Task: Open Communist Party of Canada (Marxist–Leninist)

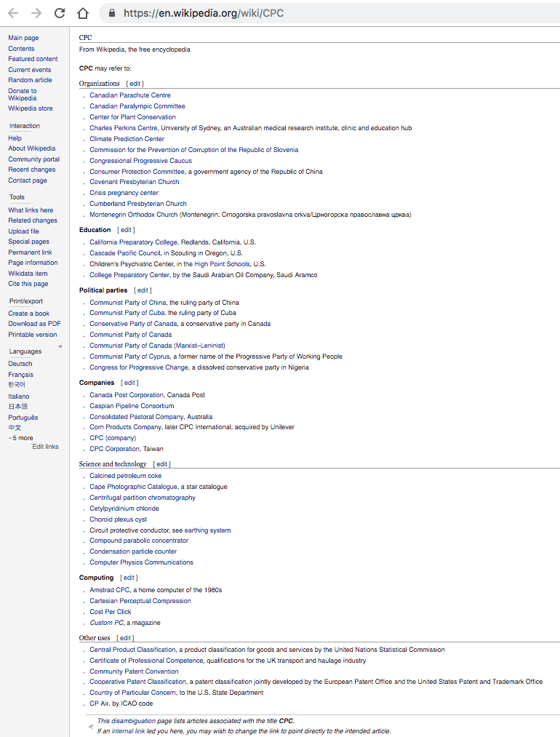Action: [x=157, y=346]
